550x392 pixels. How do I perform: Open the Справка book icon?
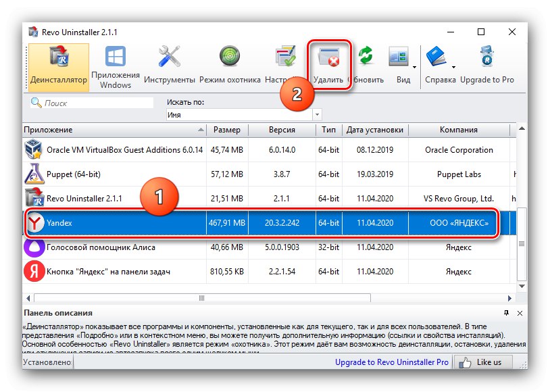pos(436,57)
